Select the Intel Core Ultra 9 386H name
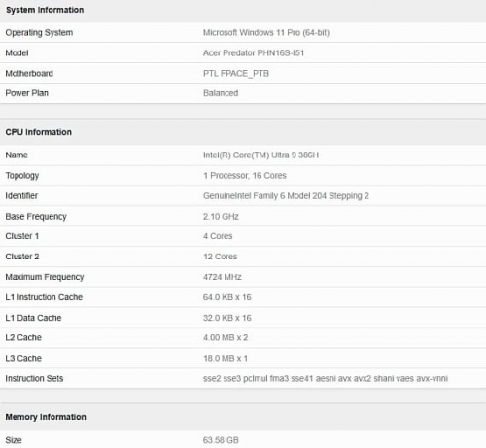 click(x=260, y=155)
